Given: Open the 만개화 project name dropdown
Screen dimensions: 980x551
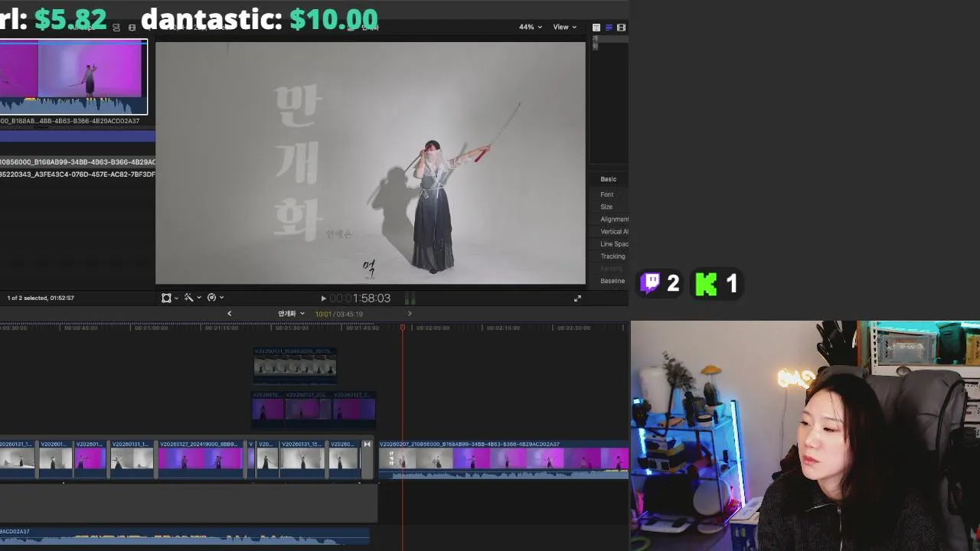Looking at the screenshot, I should (291, 314).
